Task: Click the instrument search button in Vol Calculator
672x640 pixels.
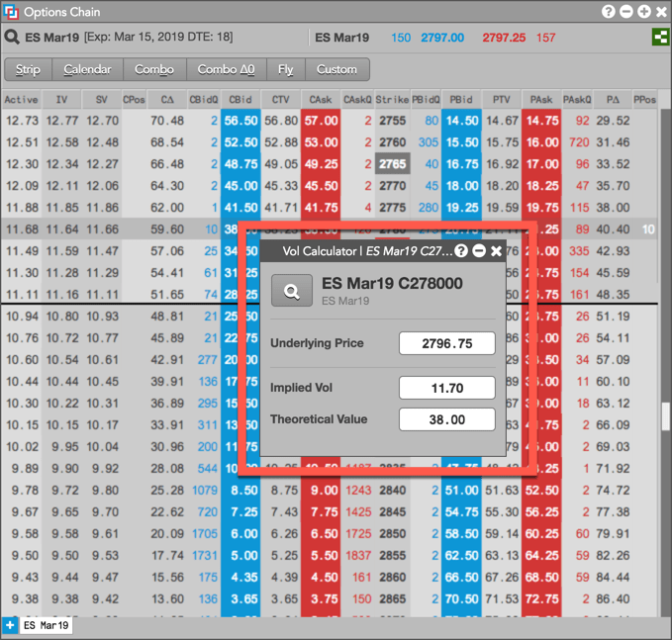Action: click(x=292, y=291)
